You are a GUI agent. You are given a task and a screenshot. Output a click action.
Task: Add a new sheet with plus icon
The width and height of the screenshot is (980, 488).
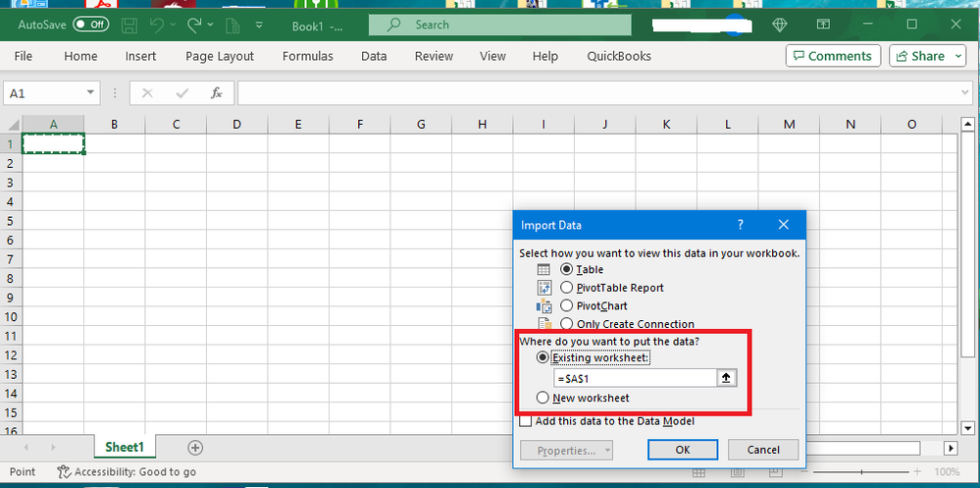(x=195, y=448)
